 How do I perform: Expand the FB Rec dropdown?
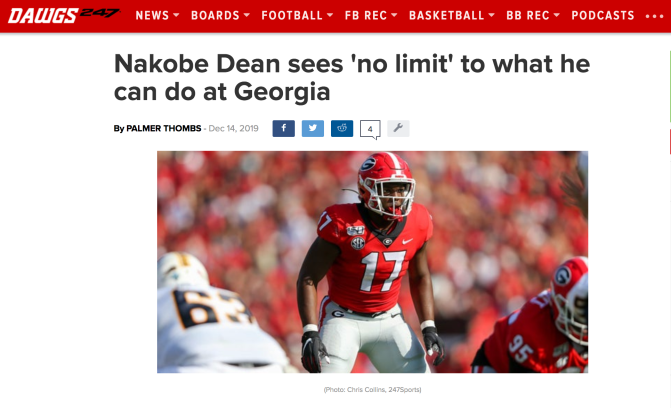click(371, 15)
